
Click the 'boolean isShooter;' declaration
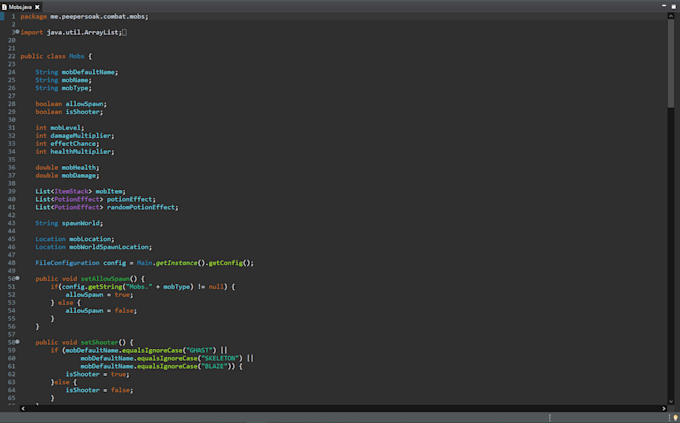pyautogui.click(x=69, y=112)
